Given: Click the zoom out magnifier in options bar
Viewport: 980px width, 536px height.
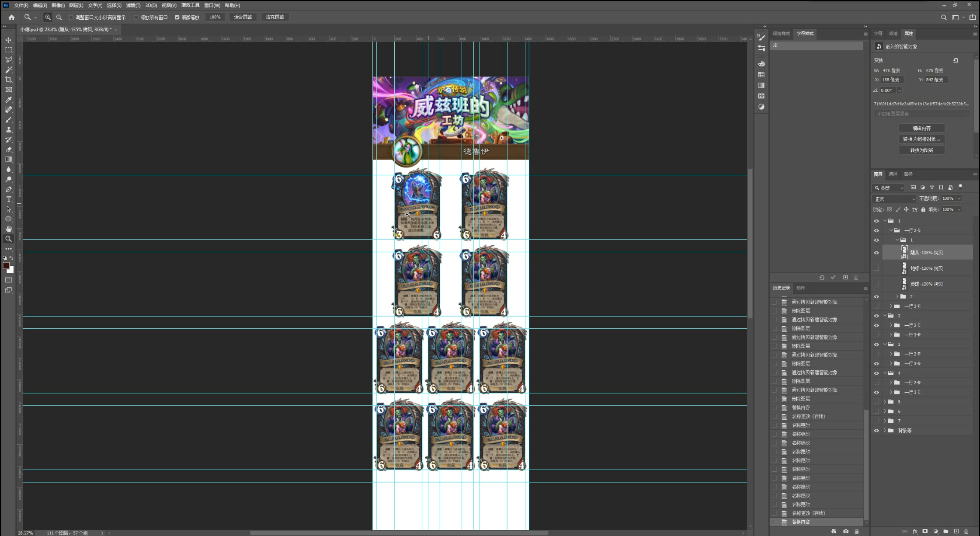Looking at the screenshot, I should click(x=59, y=17).
